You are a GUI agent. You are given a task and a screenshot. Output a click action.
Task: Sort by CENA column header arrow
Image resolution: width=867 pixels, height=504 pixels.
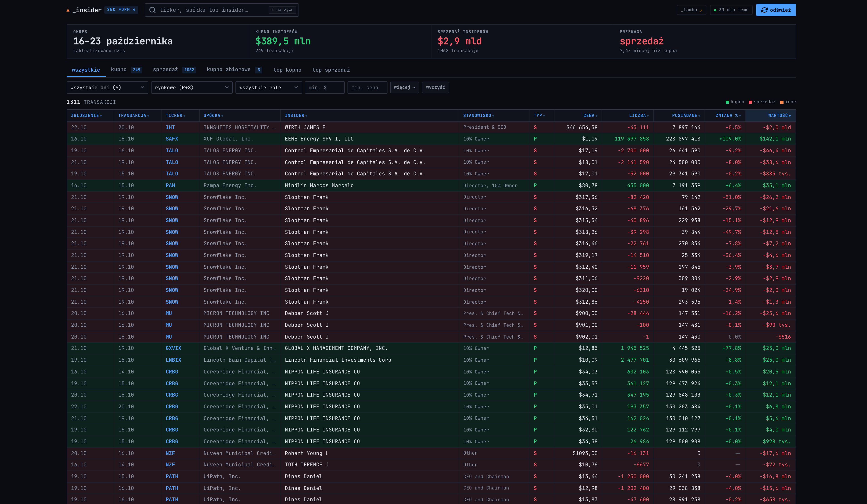pos(597,116)
